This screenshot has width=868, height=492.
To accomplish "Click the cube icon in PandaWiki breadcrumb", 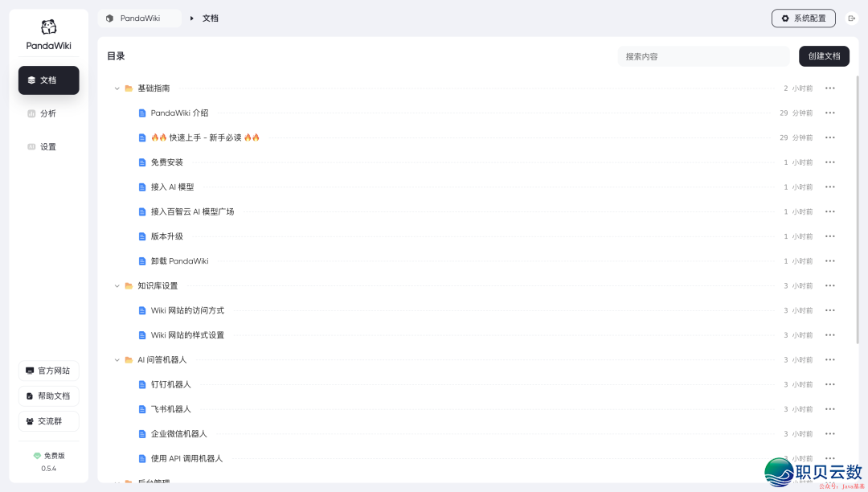I will click(x=109, y=18).
